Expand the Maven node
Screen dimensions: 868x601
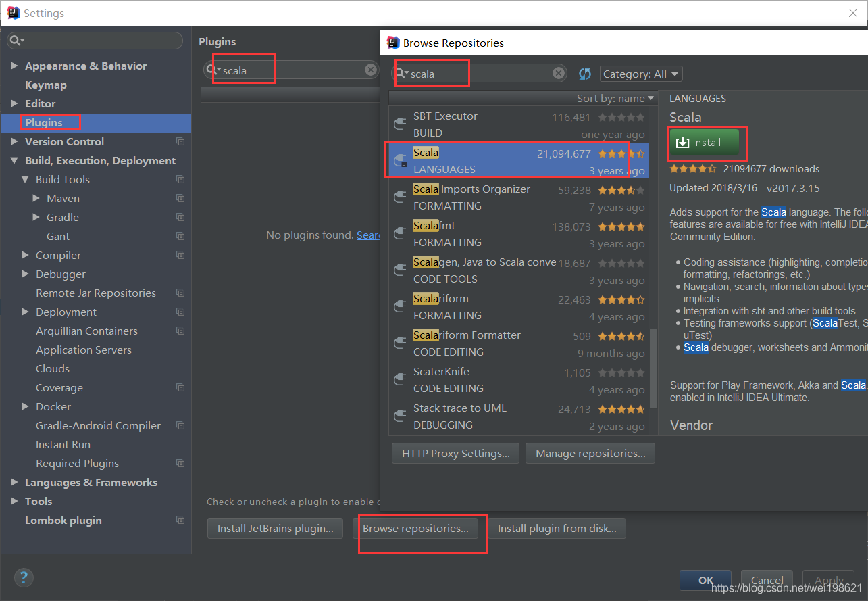pyautogui.click(x=36, y=198)
